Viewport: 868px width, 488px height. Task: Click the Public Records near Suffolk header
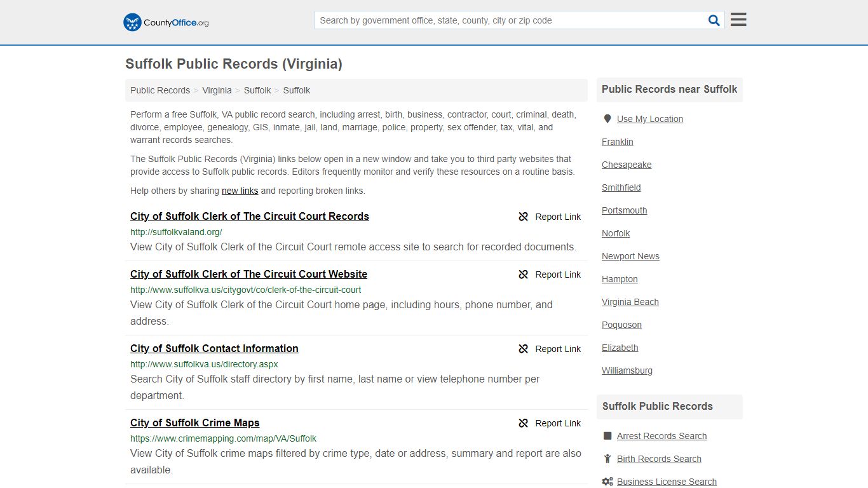click(x=669, y=90)
